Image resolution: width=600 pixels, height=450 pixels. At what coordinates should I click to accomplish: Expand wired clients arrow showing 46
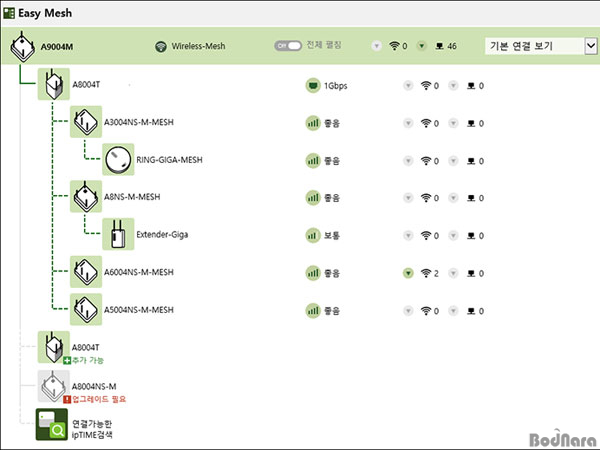coord(421,46)
